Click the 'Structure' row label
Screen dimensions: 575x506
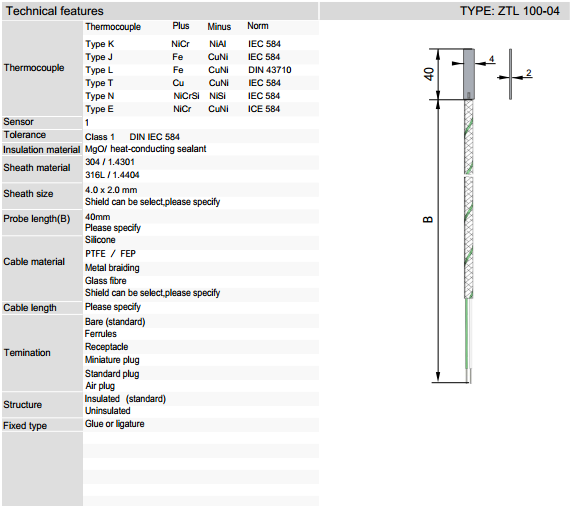[23, 405]
